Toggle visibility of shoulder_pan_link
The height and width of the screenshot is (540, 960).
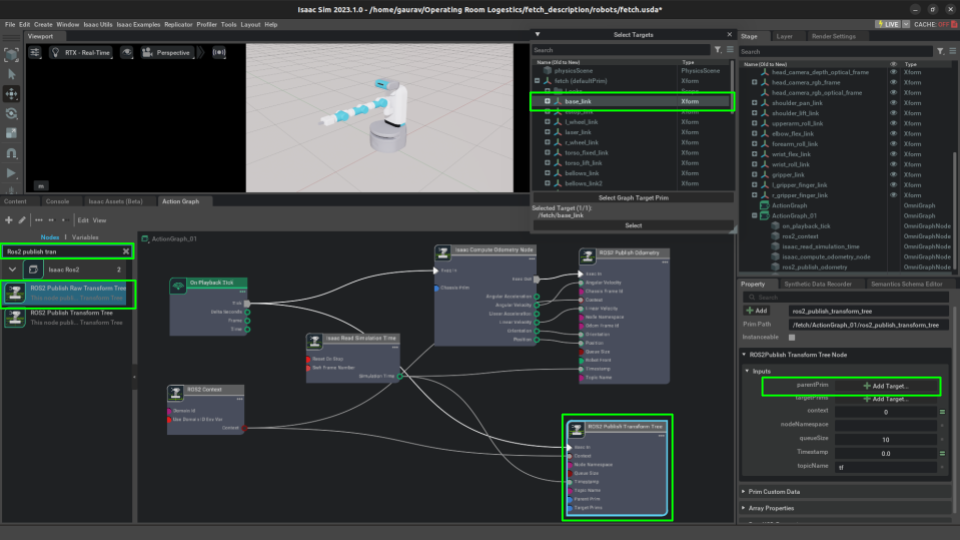coord(893,103)
